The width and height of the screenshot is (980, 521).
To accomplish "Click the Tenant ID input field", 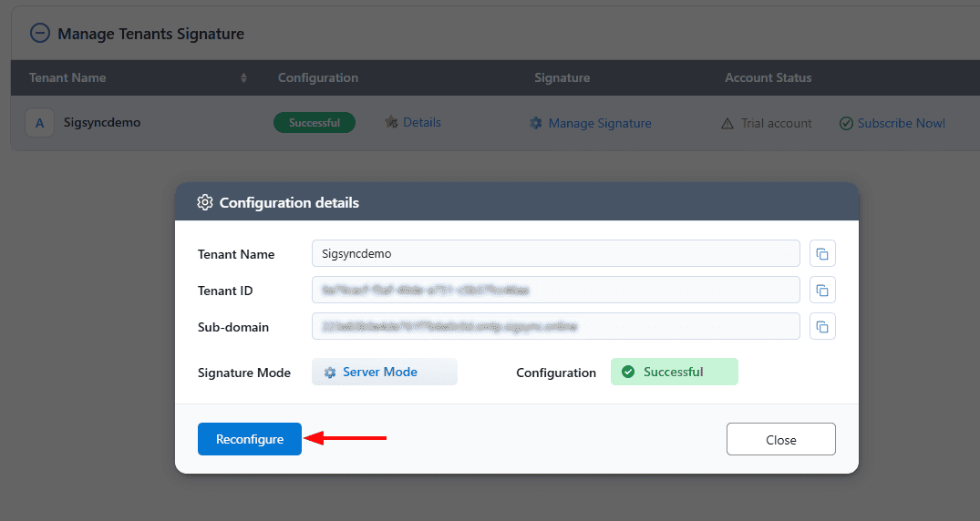I will pos(555,291).
